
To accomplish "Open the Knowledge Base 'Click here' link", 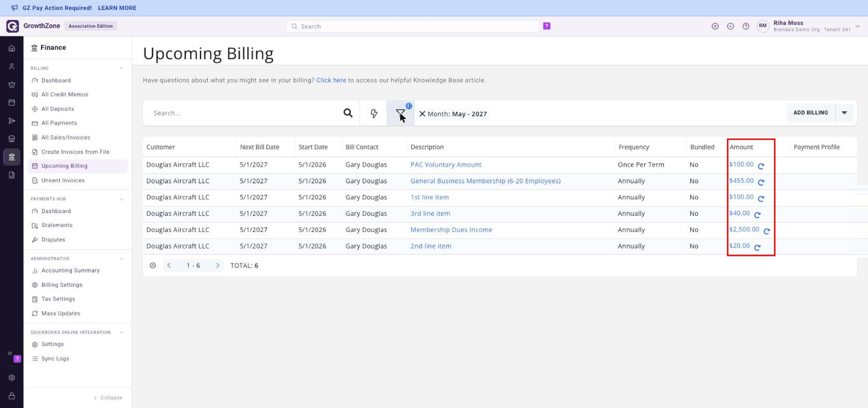I will click(x=331, y=80).
